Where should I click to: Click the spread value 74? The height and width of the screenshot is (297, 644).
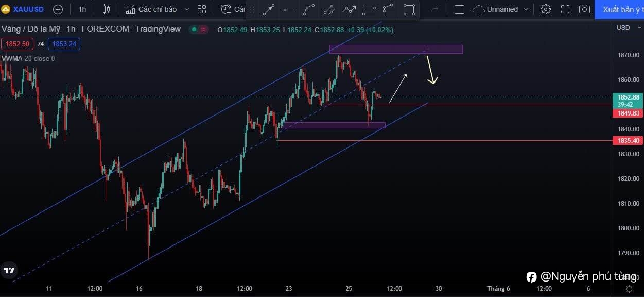(41, 44)
